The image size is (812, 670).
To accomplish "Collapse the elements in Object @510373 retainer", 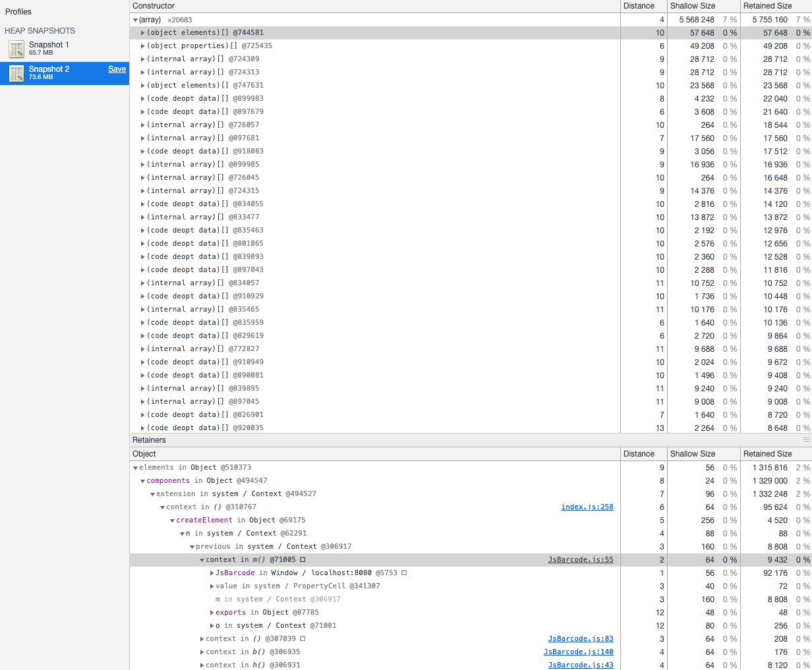I will 135,467.
